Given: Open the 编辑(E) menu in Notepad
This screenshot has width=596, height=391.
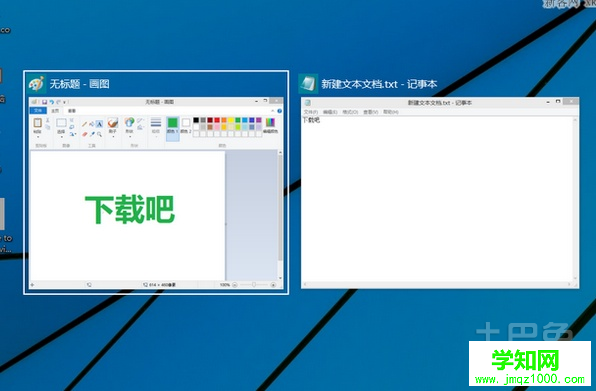Looking at the screenshot, I should 330,112.
